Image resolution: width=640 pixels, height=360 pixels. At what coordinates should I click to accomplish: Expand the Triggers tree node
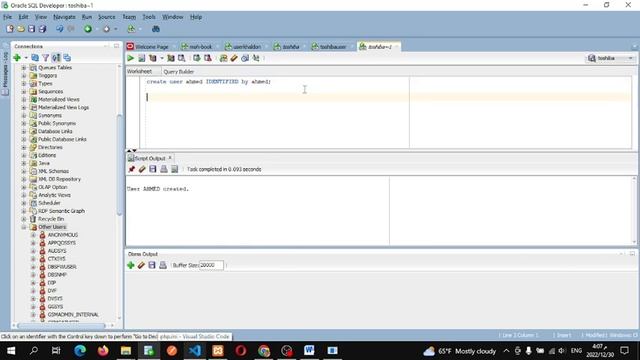coord(24,76)
